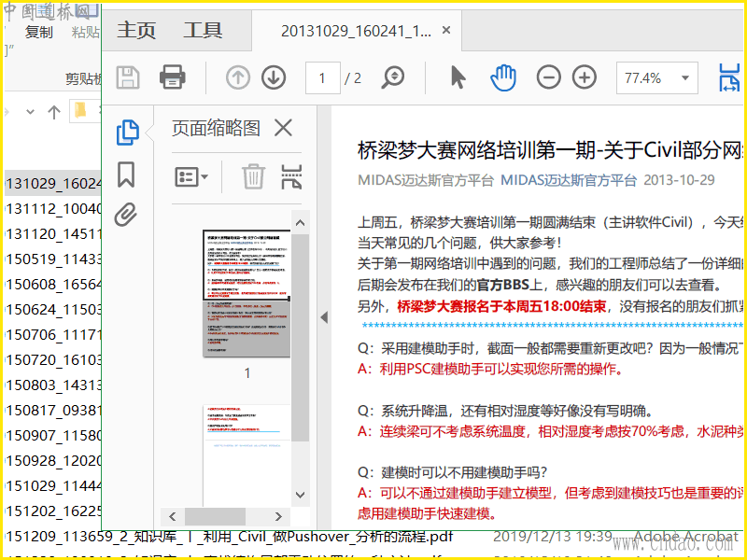This screenshot has width=747, height=560.
Task: Select file starting 150706_1117 in Explorer
Action: coord(53,335)
